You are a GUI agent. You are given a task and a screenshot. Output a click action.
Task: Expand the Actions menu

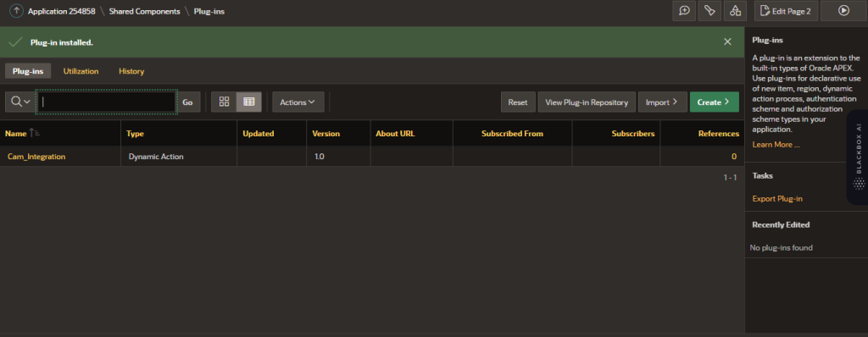(x=298, y=102)
